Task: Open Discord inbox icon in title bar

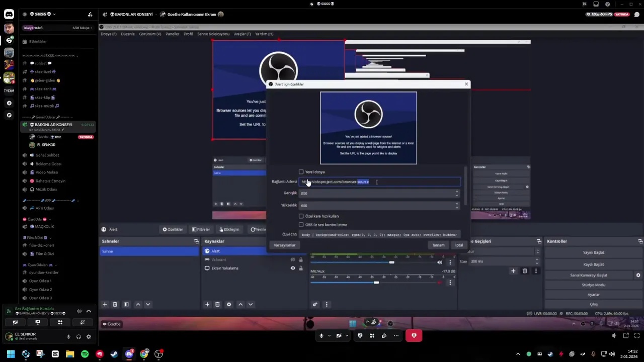Action: click(x=596, y=4)
